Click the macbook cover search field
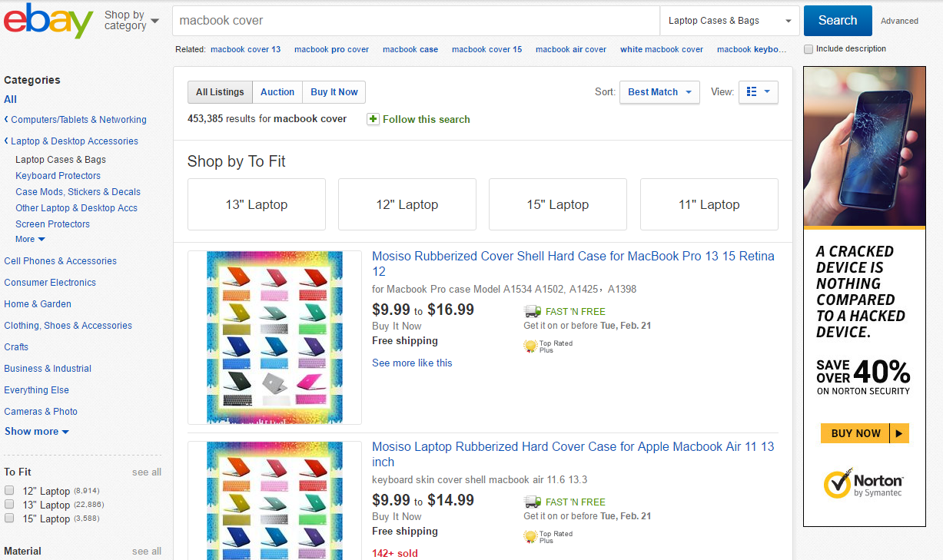 click(416, 21)
